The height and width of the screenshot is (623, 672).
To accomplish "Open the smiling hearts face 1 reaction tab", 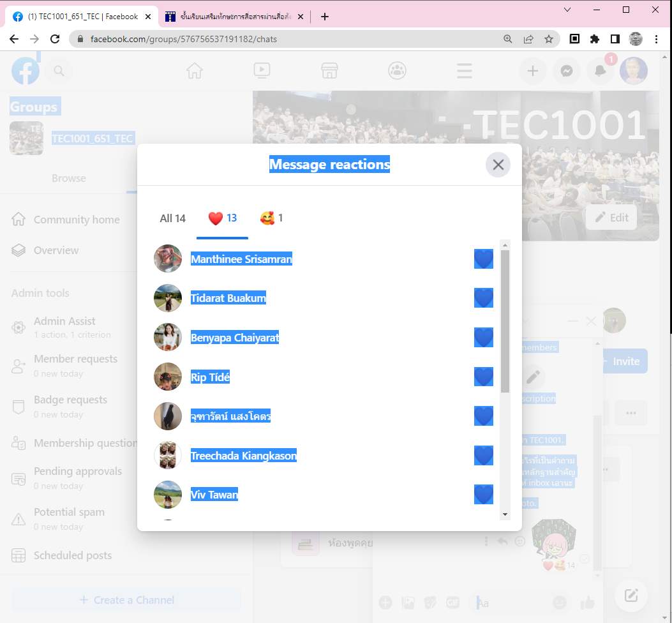I will click(271, 218).
